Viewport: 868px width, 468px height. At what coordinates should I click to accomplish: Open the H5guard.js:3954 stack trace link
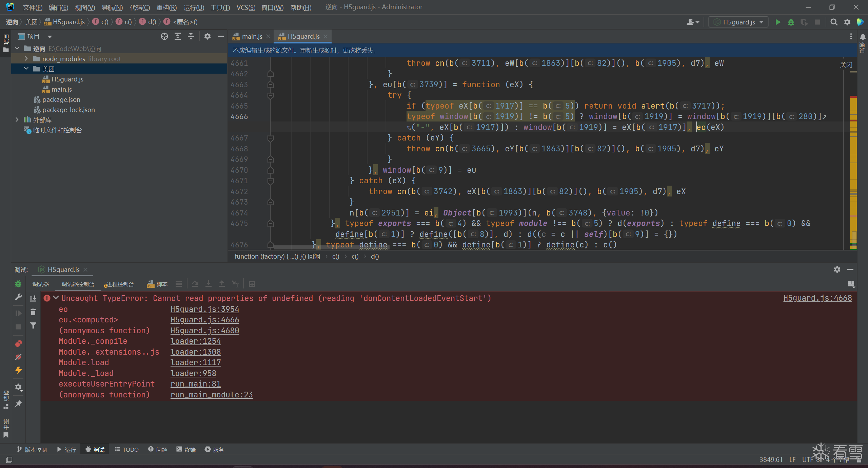pyautogui.click(x=205, y=309)
